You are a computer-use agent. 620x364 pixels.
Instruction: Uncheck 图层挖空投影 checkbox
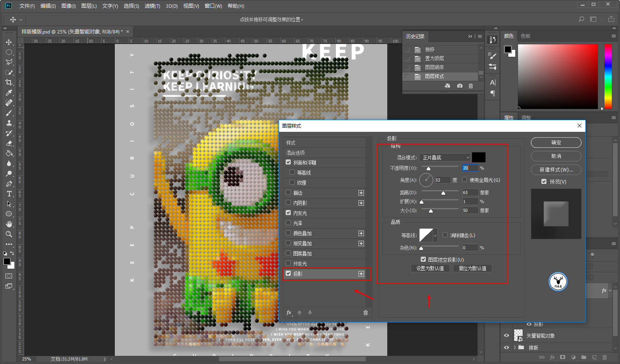click(x=423, y=259)
